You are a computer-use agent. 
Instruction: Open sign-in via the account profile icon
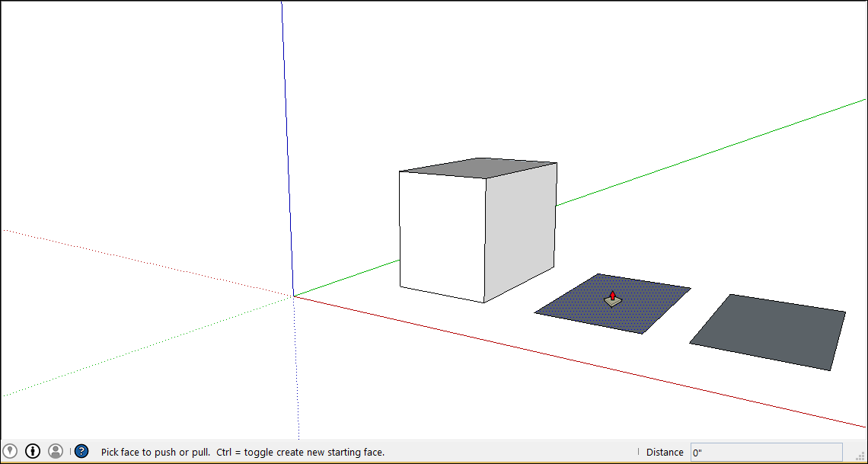pyautogui.click(x=55, y=450)
